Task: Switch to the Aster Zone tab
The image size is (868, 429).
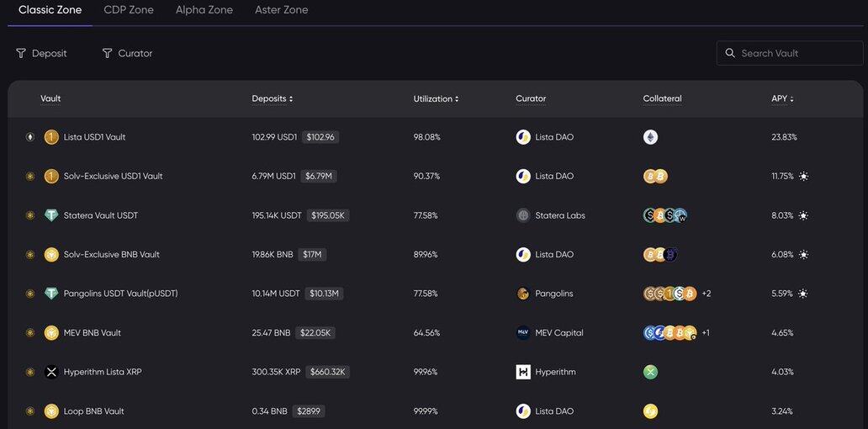Action: pyautogui.click(x=281, y=10)
